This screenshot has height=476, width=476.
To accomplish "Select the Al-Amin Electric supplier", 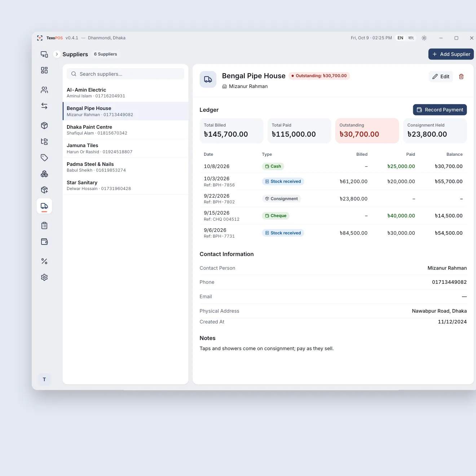I will (x=125, y=93).
